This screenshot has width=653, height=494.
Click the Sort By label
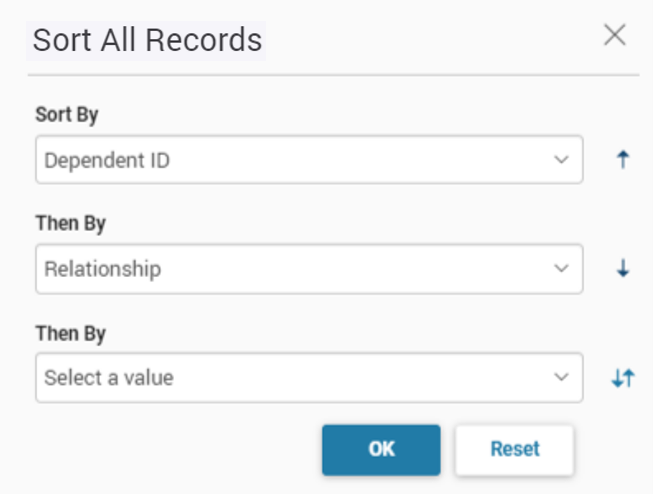(x=66, y=114)
